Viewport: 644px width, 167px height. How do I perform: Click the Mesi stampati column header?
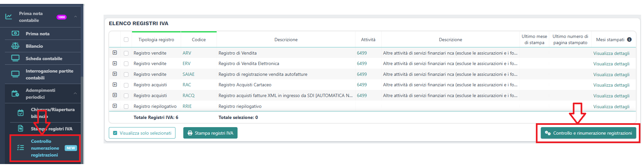610,40
